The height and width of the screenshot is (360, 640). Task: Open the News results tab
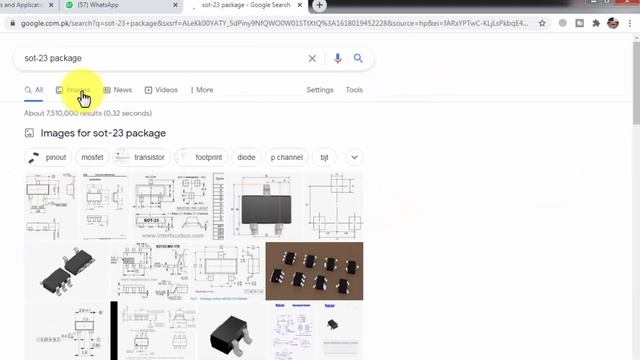pyautogui.click(x=118, y=90)
